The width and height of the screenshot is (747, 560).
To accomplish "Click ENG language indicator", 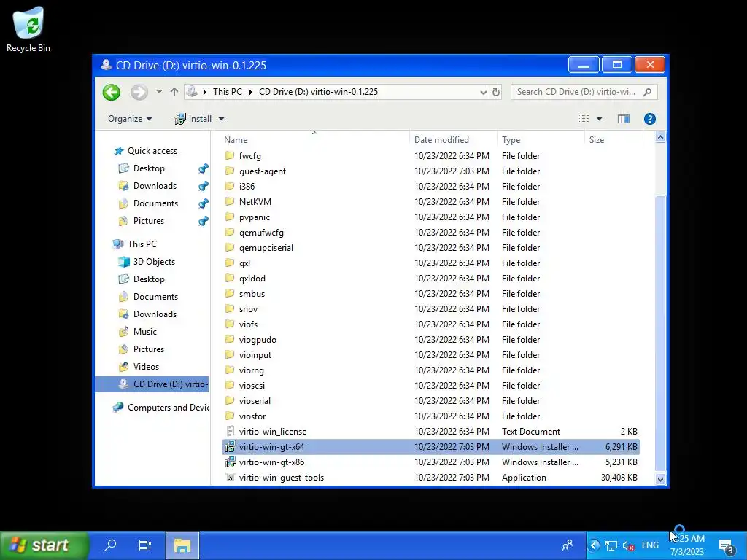I will tap(650, 545).
